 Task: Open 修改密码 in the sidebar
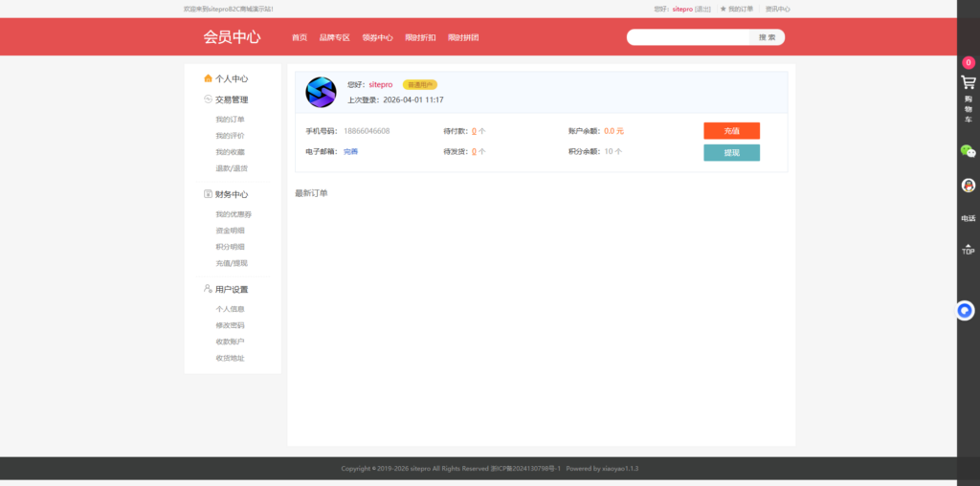[x=230, y=325]
